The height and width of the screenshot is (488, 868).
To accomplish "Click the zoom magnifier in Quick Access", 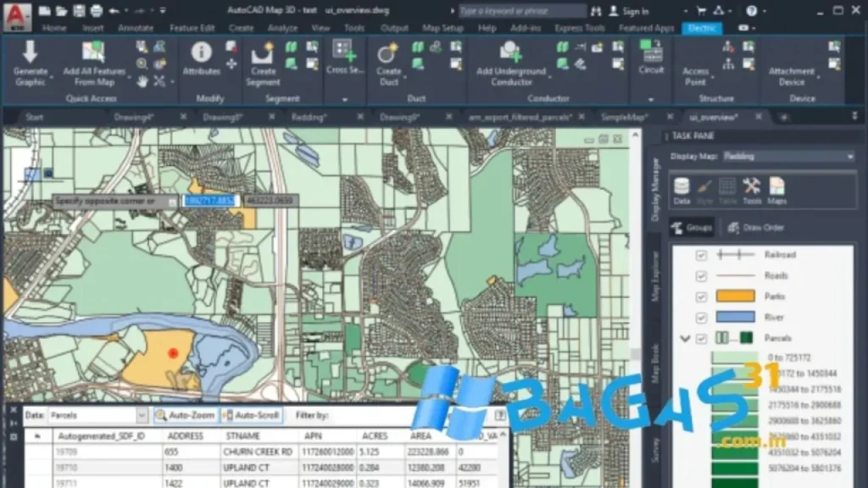I will [x=142, y=64].
